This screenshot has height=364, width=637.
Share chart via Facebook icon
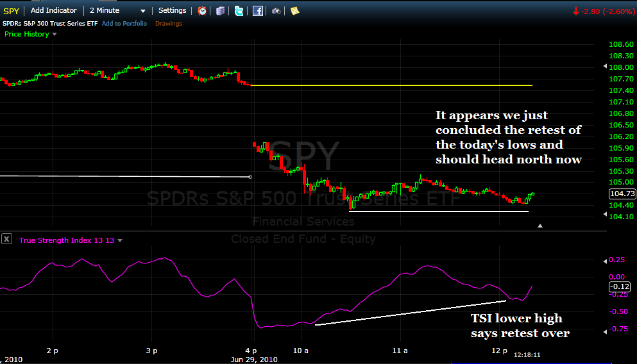[x=258, y=11]
